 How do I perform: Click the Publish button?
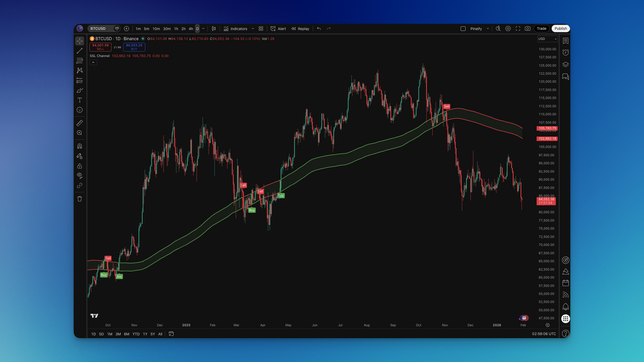tap(560, 29)
